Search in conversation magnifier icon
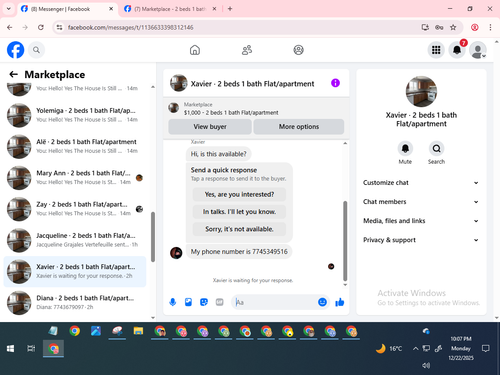 point(436,148)
